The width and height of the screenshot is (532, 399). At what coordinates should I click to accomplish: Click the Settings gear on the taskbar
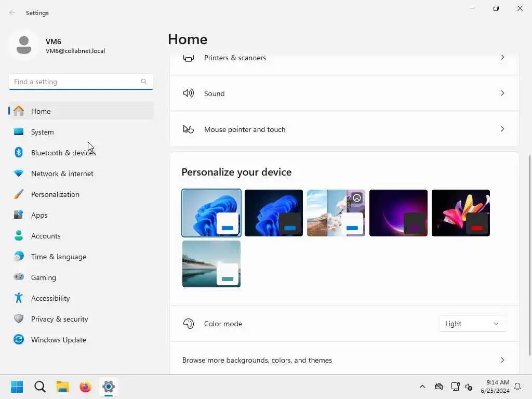pos(109,387)
